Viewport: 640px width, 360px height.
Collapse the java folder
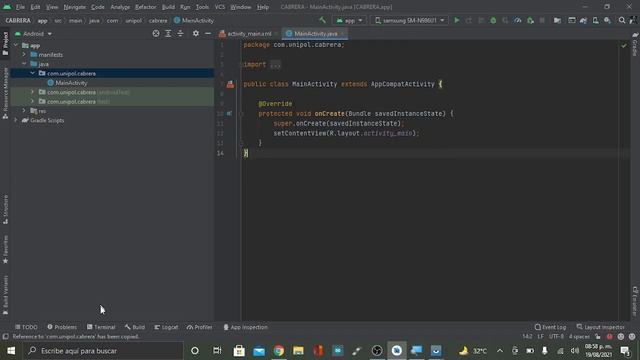coord(24,64)
